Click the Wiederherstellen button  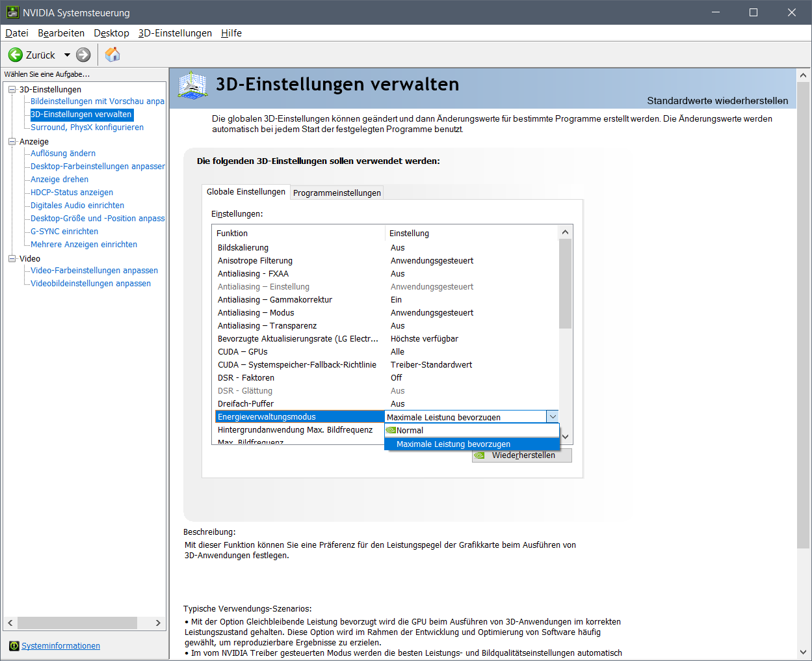522,455
